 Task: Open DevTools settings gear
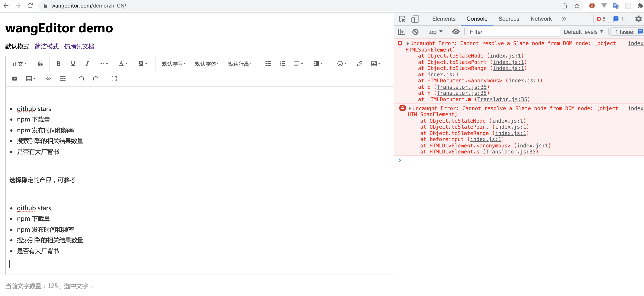click(x=638, y=19)
